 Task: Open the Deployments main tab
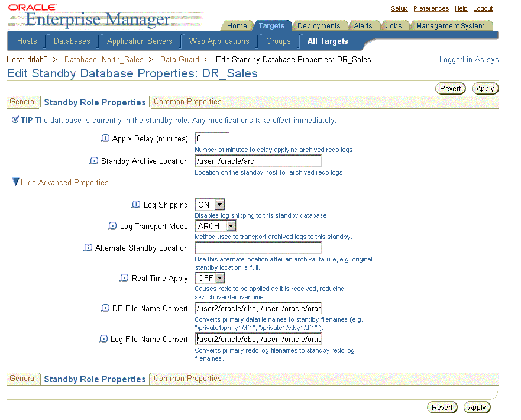(x=319, y=26)
